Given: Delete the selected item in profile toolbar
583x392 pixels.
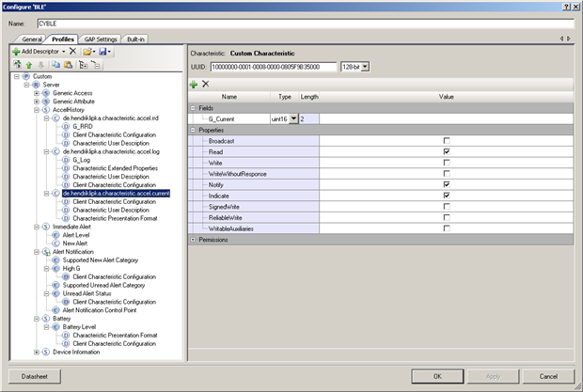Looking at the screenshot, I should click(x=73, y=51).
